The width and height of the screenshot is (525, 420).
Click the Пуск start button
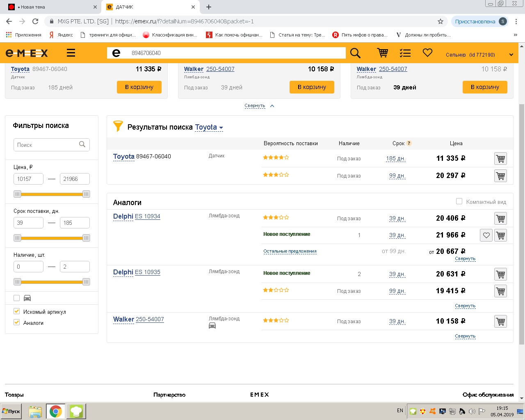pos(11,411)
